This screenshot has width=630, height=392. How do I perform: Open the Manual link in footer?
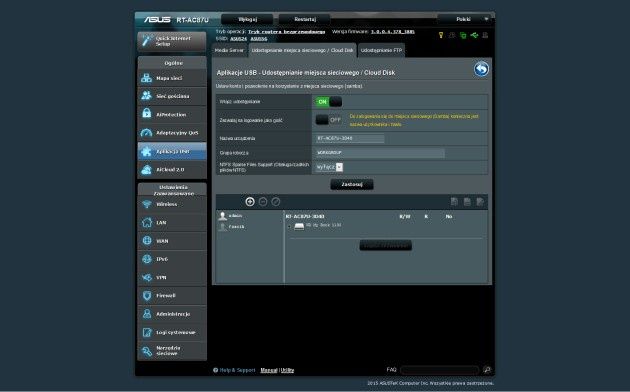click(x=269, y=370)
